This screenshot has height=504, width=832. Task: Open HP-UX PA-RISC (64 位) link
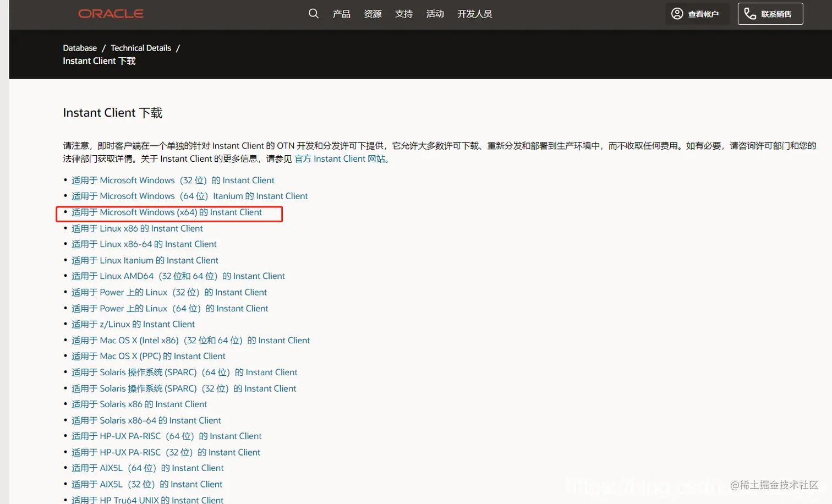tap(167, 436)
